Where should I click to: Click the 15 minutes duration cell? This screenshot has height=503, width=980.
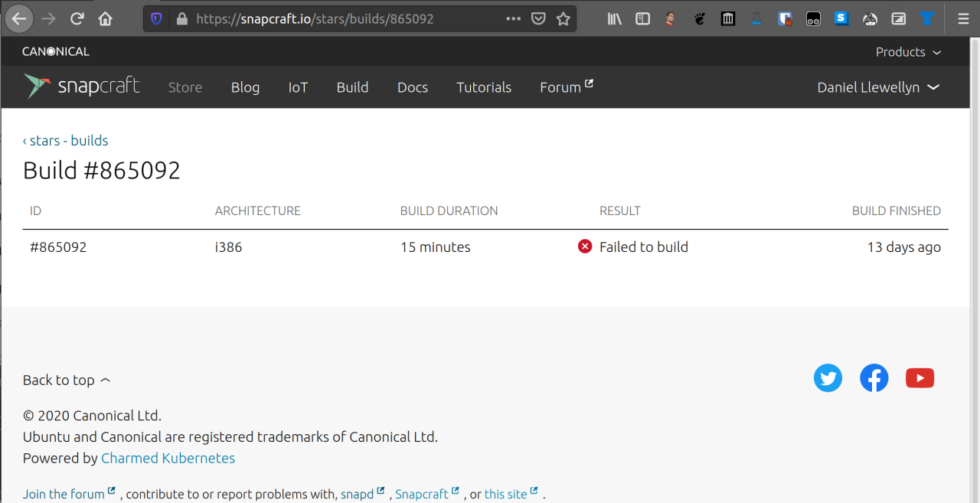[x=436, y=247]
